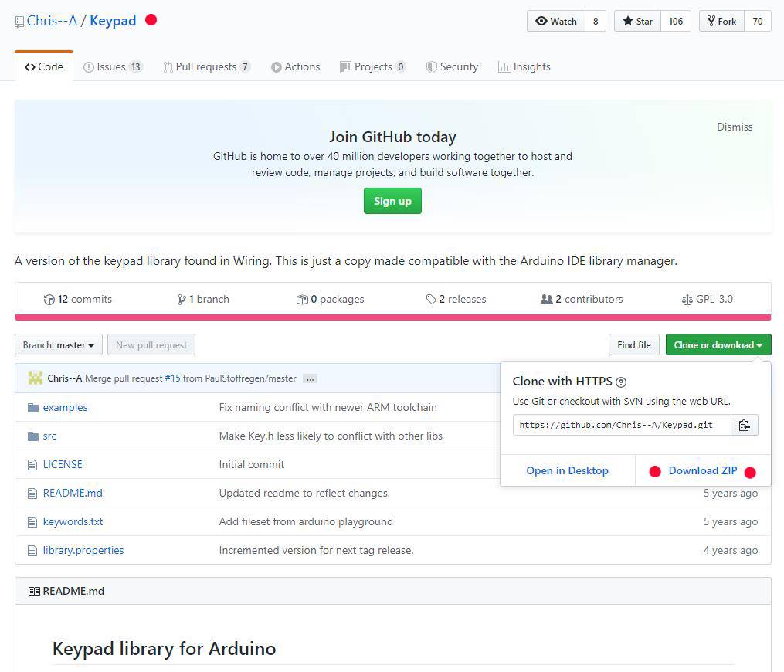This screenshot has height=672, width=784.
Task: View the 2 contributors link
Action: click(582, 300)
